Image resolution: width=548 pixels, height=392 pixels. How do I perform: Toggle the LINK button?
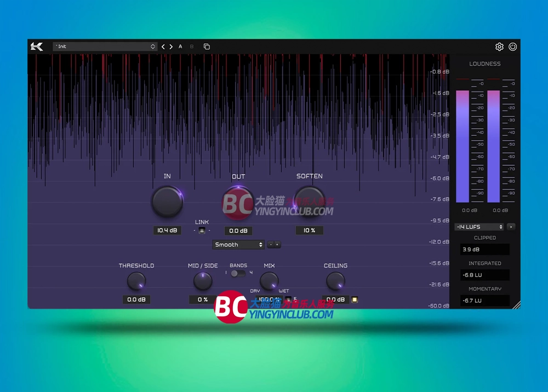tap(202, 230)
